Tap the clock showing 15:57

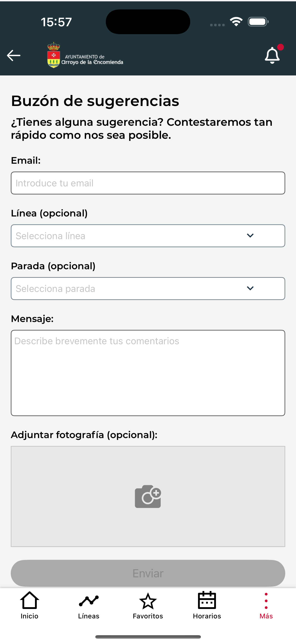point(57,22)
